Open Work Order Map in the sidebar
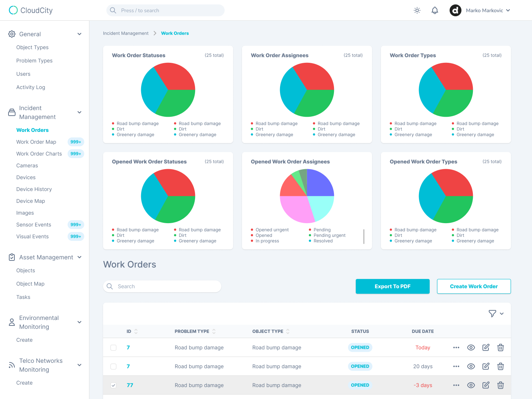This screenshot has height=399, width=532. point(36,142)
